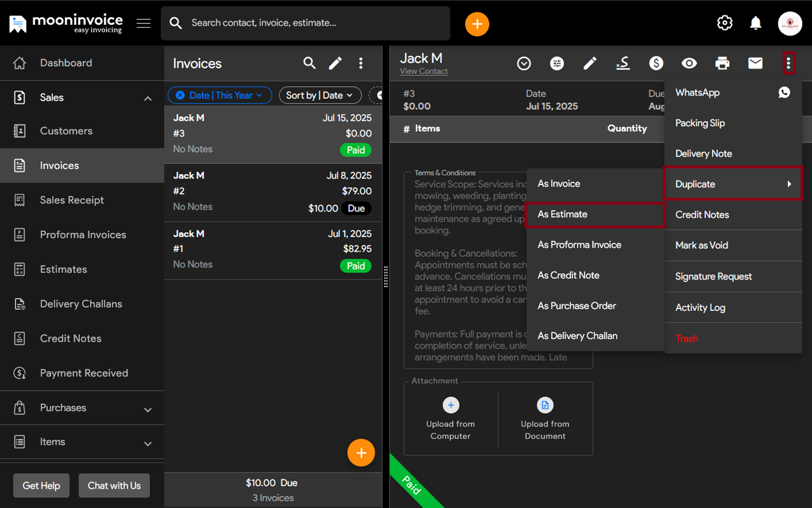Open the View Contact link
The image size is (812, 508).
click(x=424, y=71)
